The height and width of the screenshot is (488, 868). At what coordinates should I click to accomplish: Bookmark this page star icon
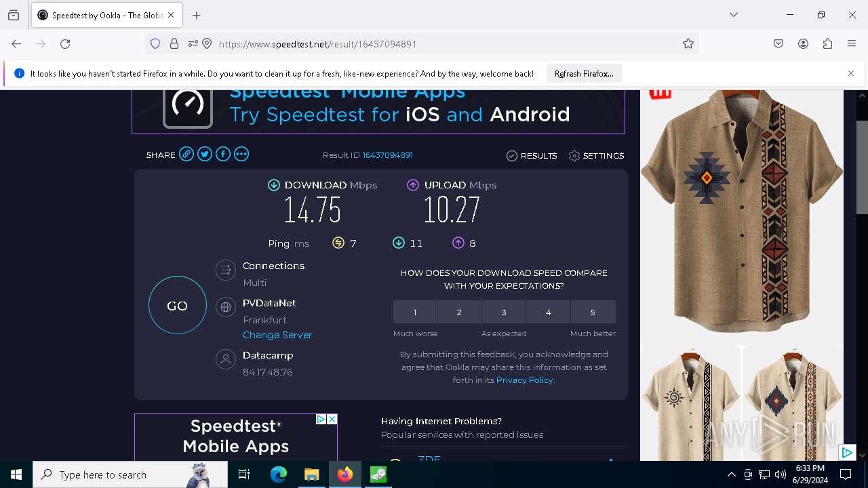coord(688,43)
